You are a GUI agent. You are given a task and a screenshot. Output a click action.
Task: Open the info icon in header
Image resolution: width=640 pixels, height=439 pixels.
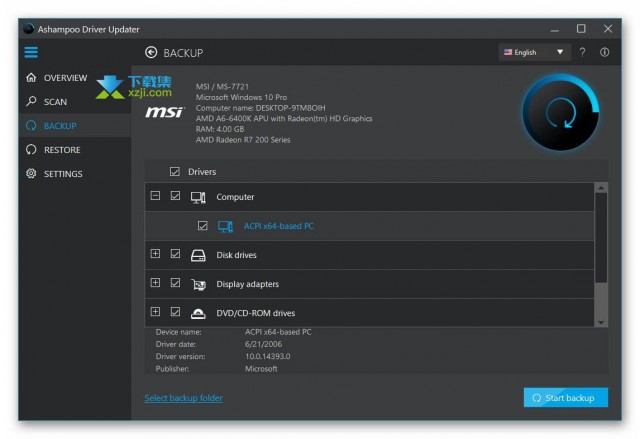[604, 52]
